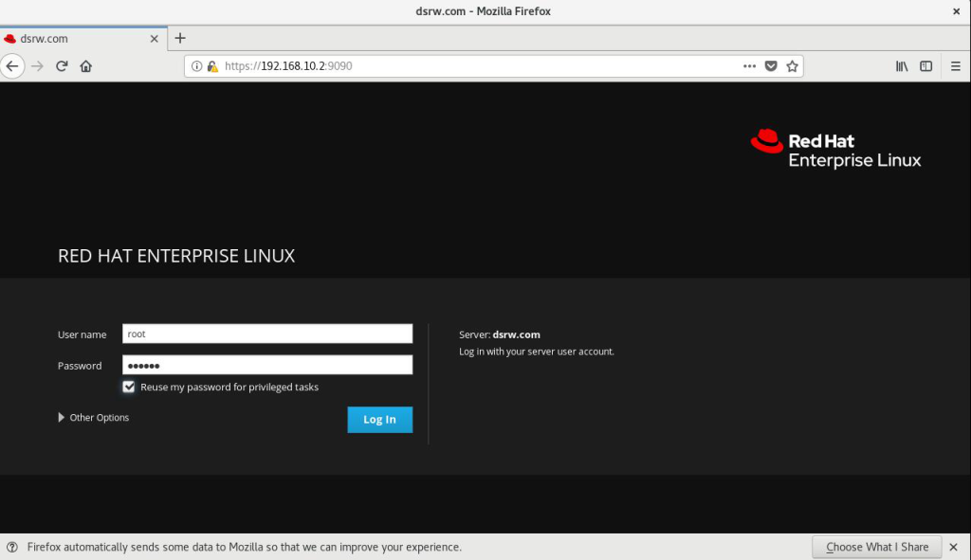Open a new tab with plus icon
Screen dimensions: 971x560
pos(180,38)
